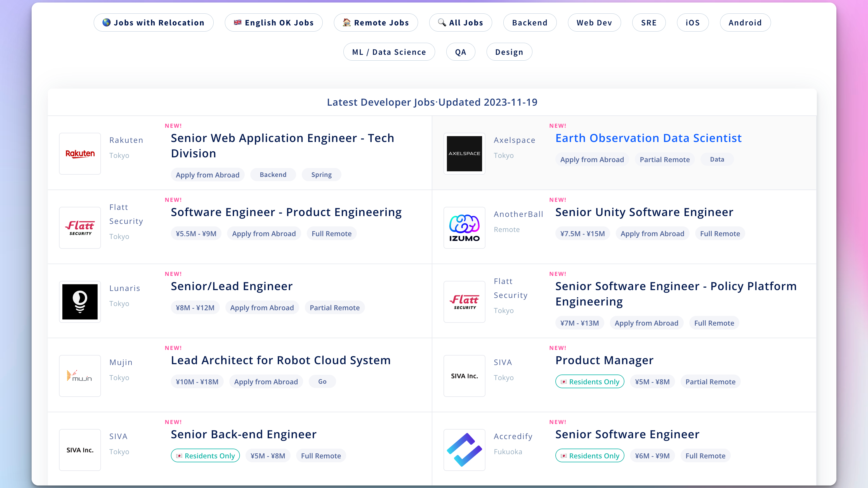The width and height of the screenshot is (868, 488).
Task: Select the English OK Jobs filter
Action: coord(273,23)
